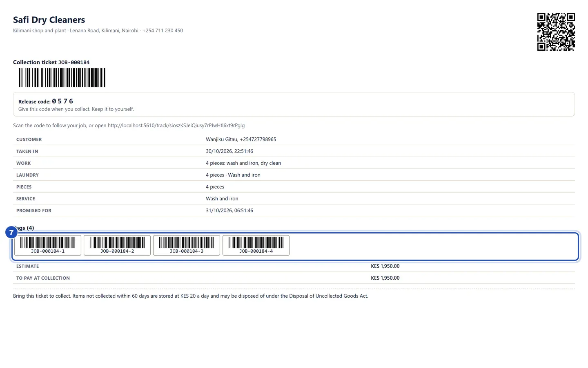
Task: Click the shop address line mentioning Lenana Road
Action: 98,31
